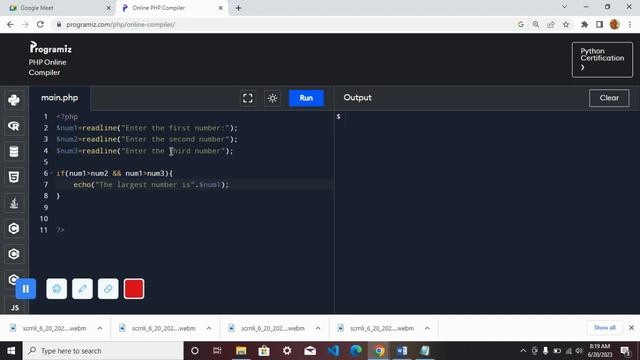Select the main.php file tab
Viewport: 640px width, 360px height.
(x=60, y=98)
